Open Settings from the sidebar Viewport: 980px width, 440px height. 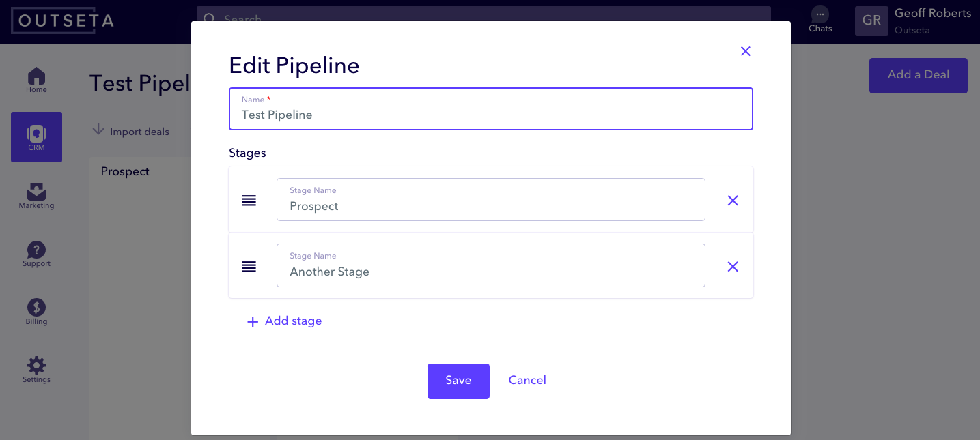(36, 369)
